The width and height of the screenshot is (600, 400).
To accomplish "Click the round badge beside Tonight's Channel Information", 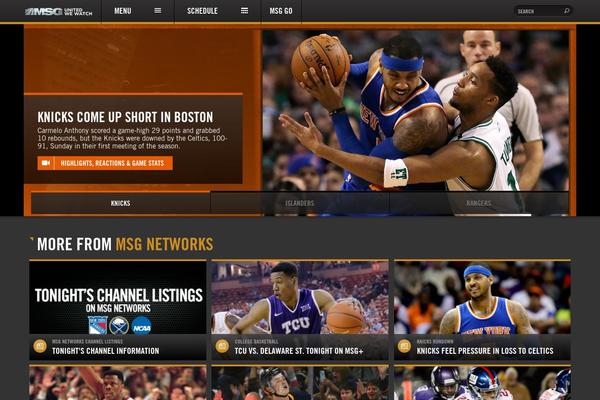I will (40, 346).
